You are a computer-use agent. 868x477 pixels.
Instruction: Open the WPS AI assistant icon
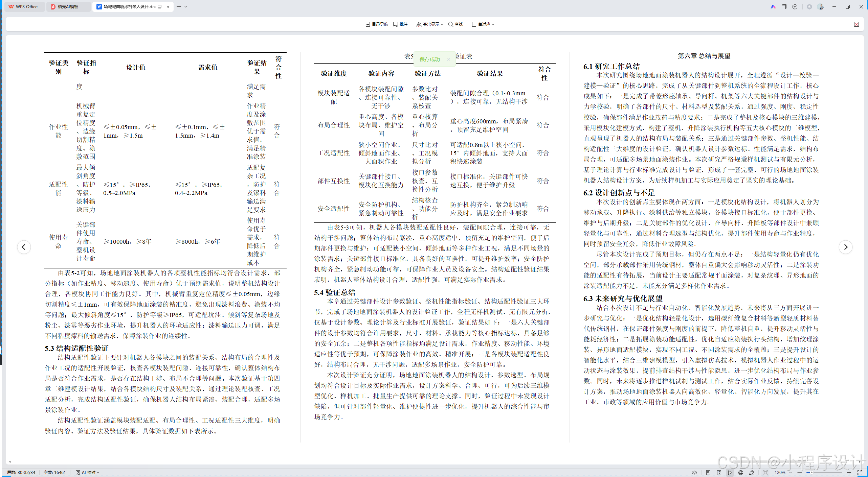[773, 7]
